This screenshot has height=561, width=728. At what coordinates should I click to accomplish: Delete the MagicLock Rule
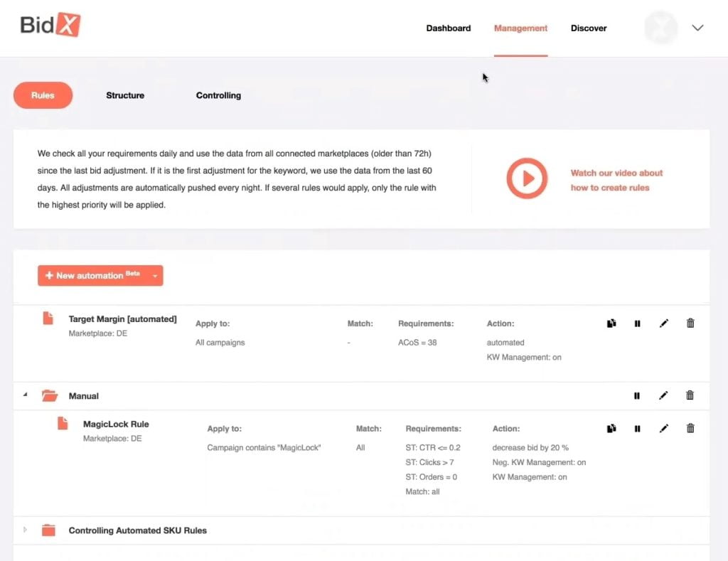690,428
